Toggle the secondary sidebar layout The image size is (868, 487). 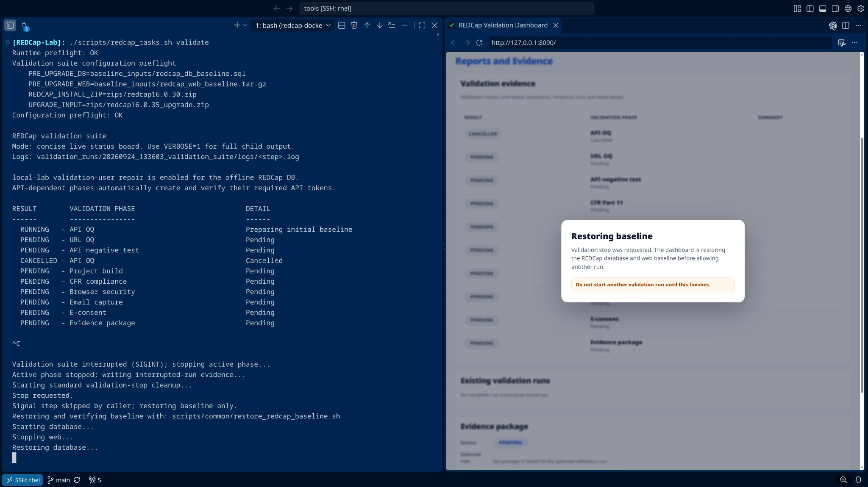click(x=835, y=8)
